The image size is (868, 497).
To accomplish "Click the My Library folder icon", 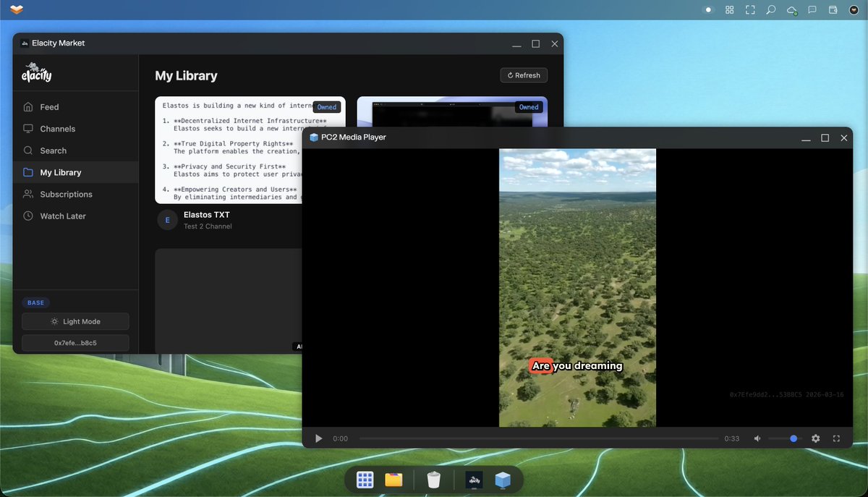I will pyautogui.click(x=28, y=172).
